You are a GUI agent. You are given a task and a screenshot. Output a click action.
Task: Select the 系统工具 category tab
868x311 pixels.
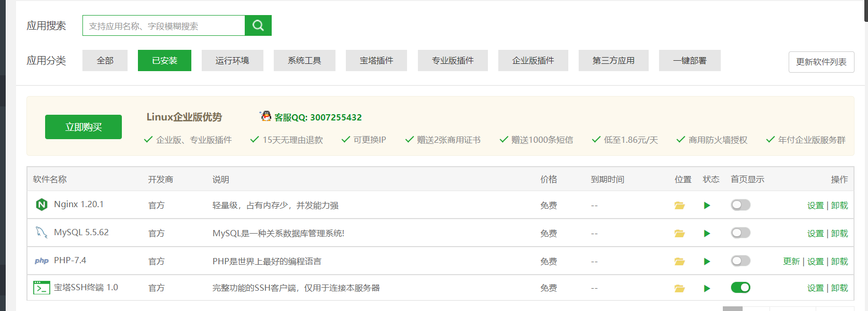[x=304, y=60]
